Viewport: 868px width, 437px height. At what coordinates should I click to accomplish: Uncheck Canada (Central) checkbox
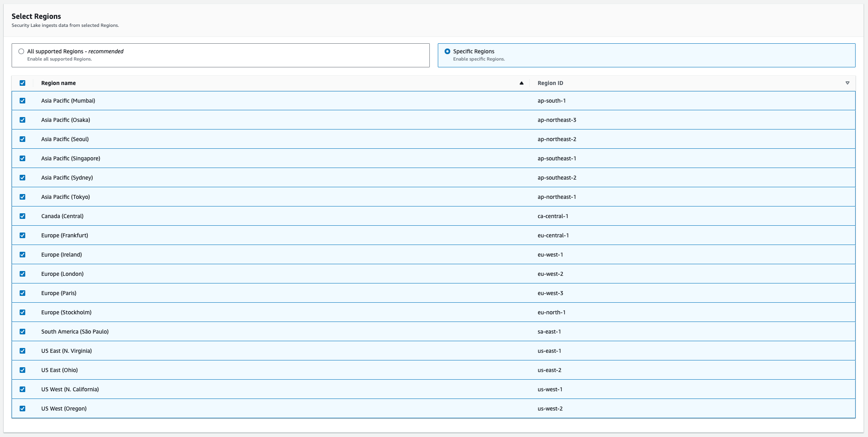pos(22,216)
